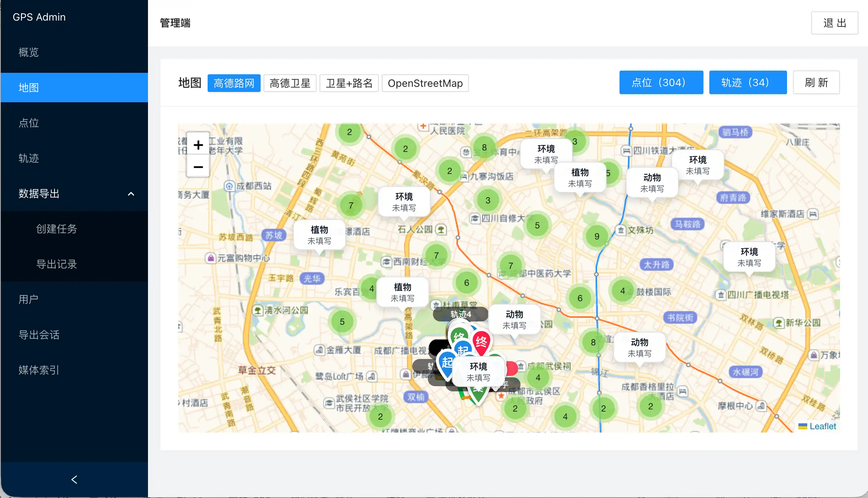
Task: Open 创建任务 under 数据导出
Action: pos(74,229)
